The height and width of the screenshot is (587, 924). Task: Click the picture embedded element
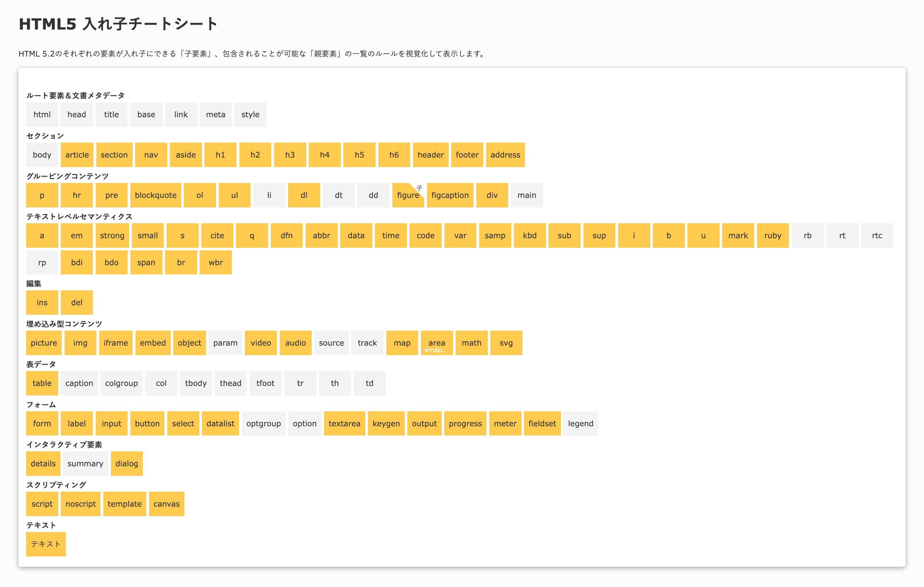44,343
